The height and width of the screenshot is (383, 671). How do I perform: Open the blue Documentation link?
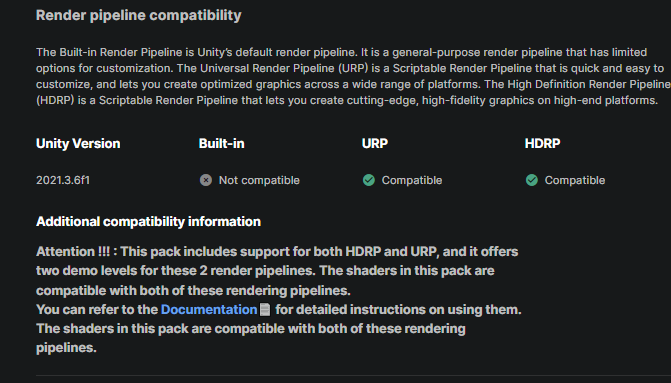[209, 309]
